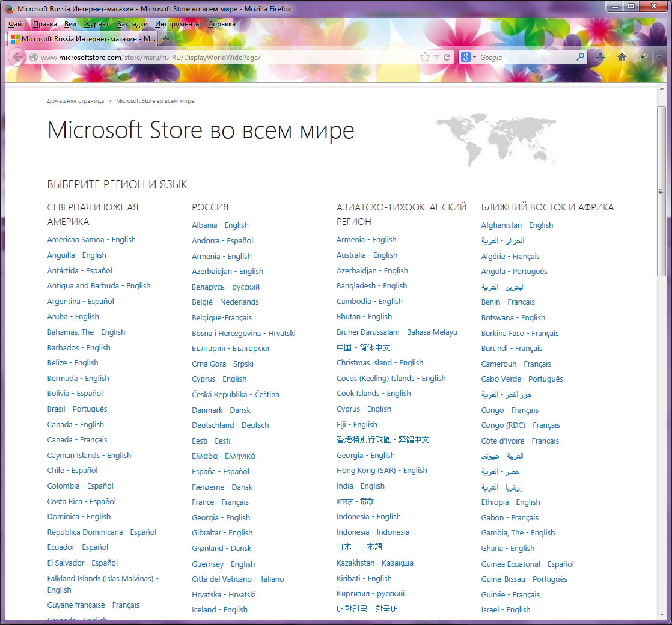Screen dimensions: 672x625
Task: Choose Беларусь - русский
Action: pos(226,287)
